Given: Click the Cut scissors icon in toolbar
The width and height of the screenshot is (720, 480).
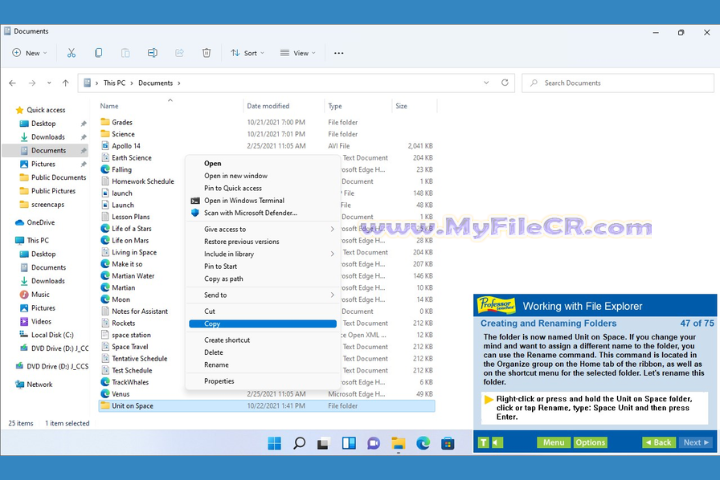Looking at the screenshot, I should click(71, 53).
